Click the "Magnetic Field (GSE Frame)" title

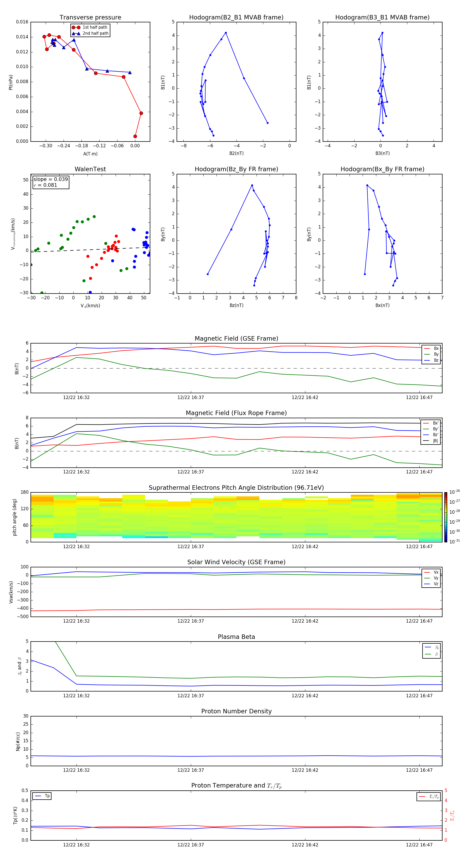(236, 339)
